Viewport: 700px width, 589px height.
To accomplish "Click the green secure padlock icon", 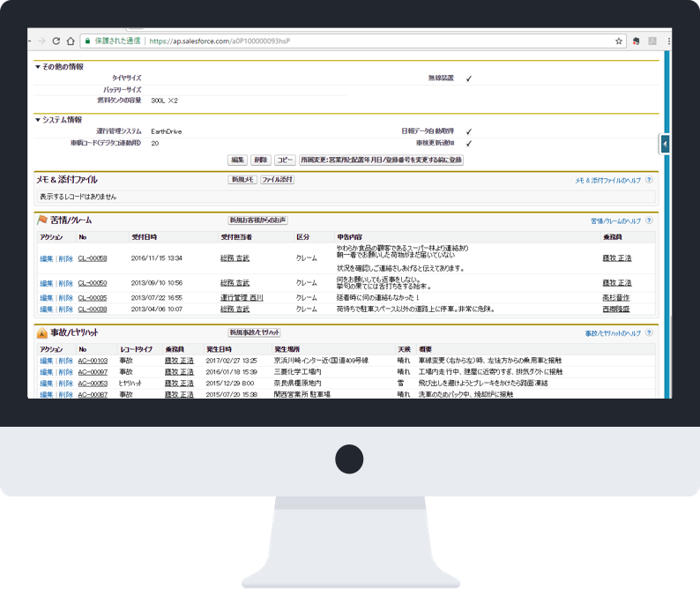I will (x=88, y=41).
